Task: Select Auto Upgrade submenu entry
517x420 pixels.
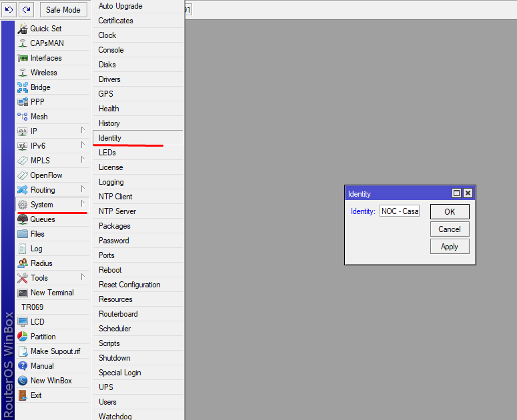Action: point(138,6)
